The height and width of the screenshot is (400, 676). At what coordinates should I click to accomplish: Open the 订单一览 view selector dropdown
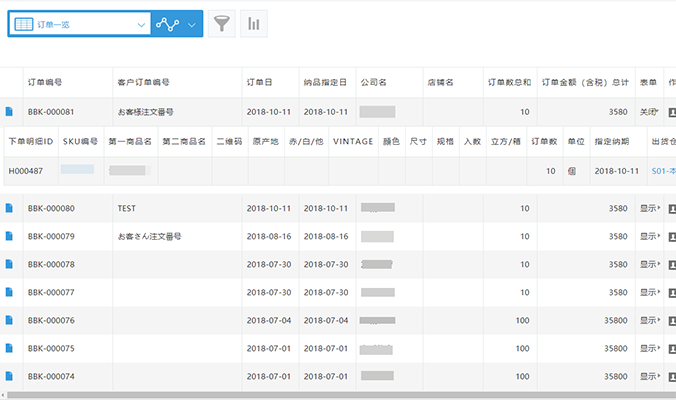tap(80, 24)
